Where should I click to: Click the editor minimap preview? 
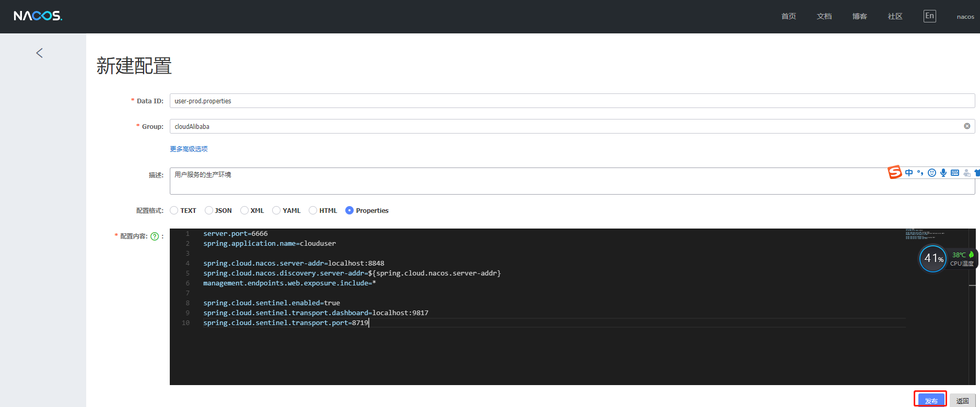coord(925,234)
